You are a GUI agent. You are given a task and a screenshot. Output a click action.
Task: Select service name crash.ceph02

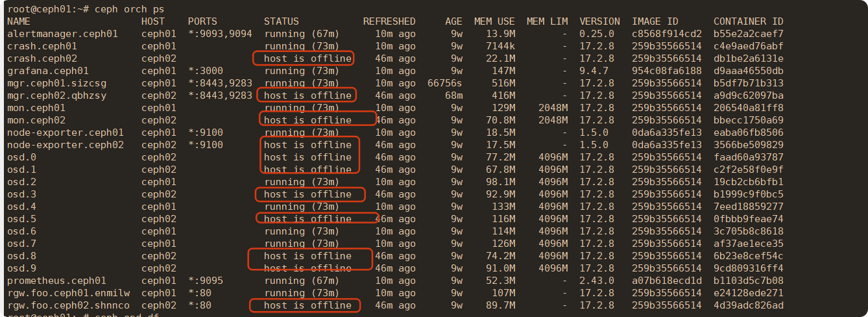pos(42,58)
